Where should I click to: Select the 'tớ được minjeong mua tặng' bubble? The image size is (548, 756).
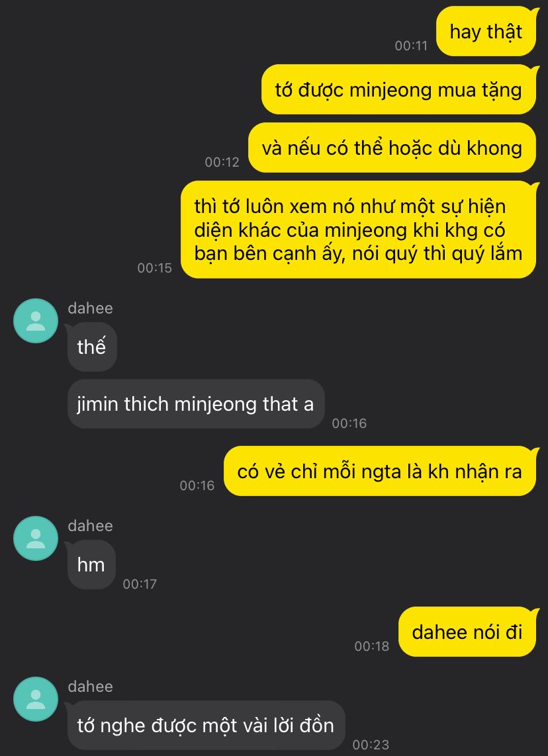[399, 90]
